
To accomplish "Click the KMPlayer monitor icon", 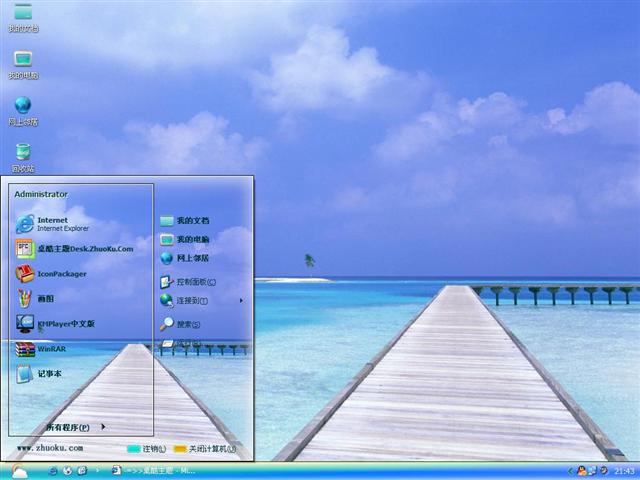I will click(x=25, y=324).
